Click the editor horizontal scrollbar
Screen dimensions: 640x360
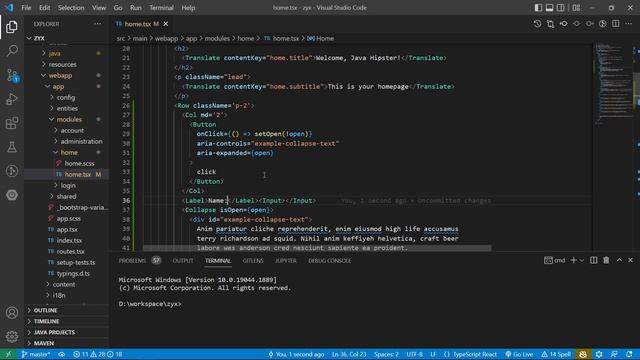pyautogui.click(x=317, y=248)
